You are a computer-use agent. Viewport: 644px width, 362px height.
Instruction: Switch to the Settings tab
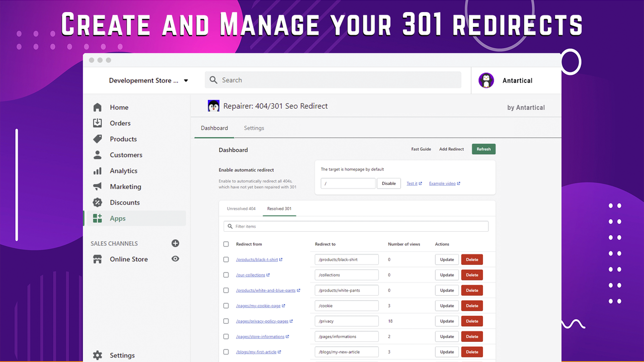(254, 128)
